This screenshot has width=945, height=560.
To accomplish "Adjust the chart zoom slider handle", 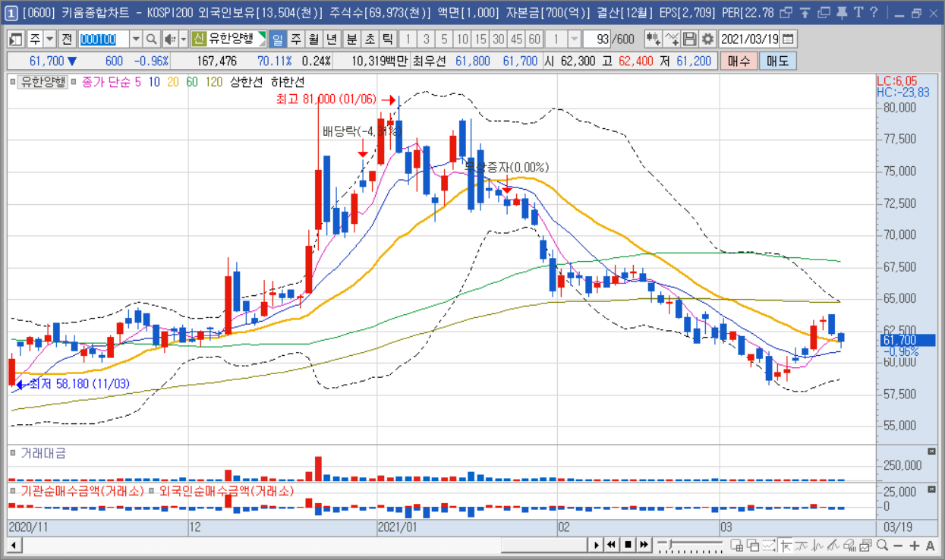I will (670, 544).
